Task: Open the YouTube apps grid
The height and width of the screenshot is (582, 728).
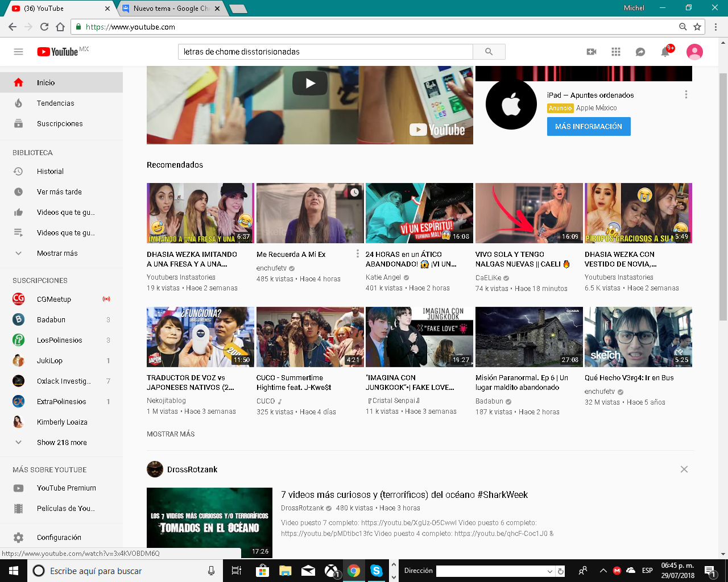Action: point(616,52)
